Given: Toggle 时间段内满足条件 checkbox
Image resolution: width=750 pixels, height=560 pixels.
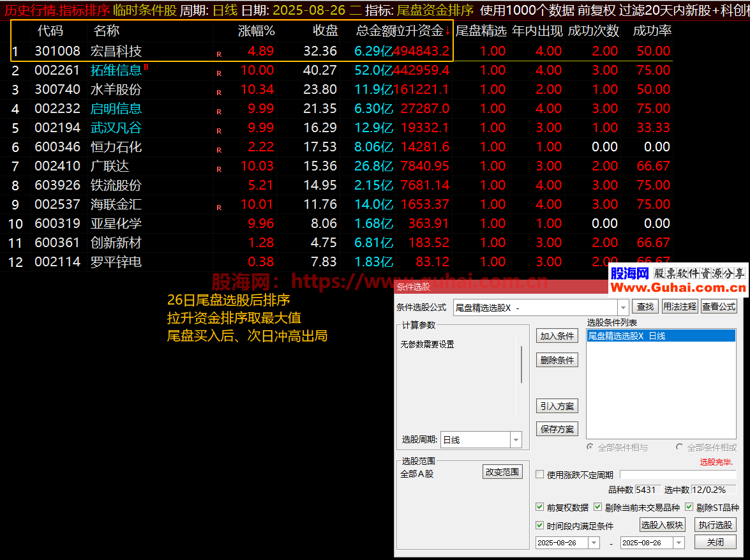Looking at the screenshot, I should tap(539, 525).
